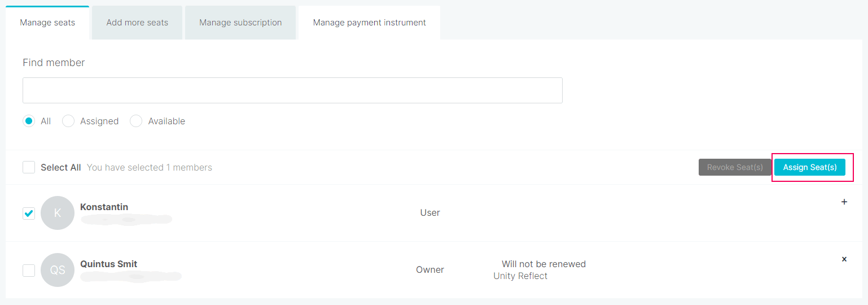
Task: Click the Quintus Smit member name
Action: [x=108, y=264]
